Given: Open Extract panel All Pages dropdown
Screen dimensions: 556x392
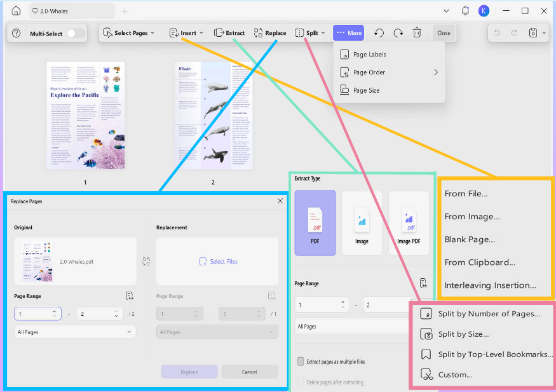Looking at the screenshot, I should 352,327.
